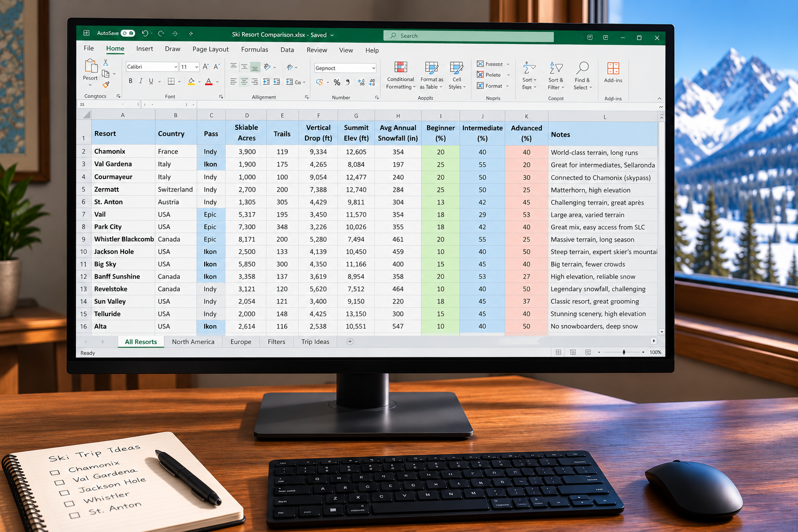Click the Data ribbon tab

coord(287,50)
